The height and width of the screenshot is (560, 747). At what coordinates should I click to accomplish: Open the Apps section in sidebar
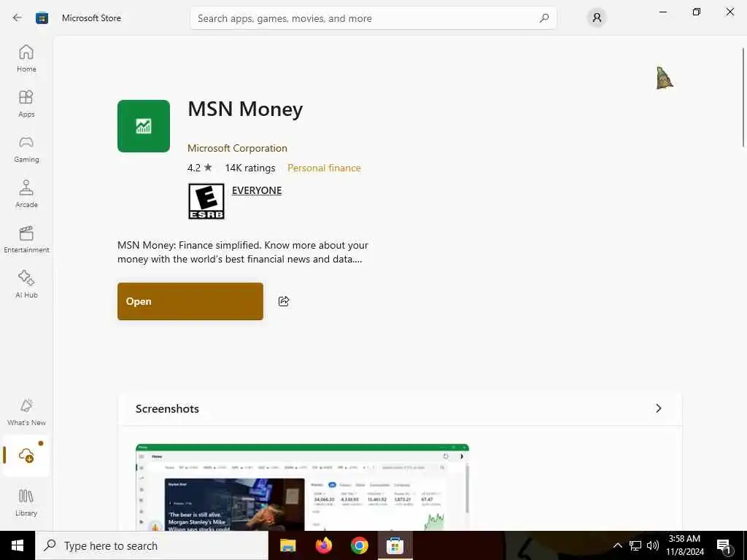click(x=26, y=104)
